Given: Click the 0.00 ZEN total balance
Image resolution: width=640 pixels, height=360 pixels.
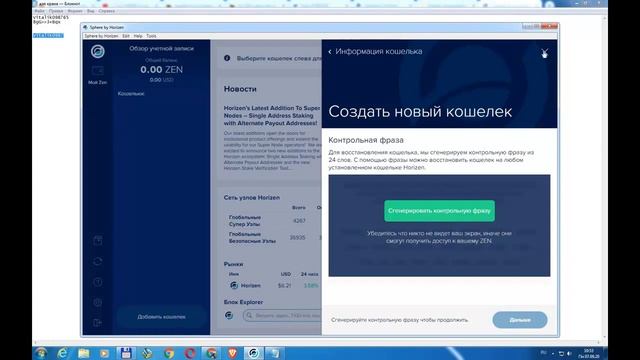Looking at the screenshot, I should coord(161,70).
